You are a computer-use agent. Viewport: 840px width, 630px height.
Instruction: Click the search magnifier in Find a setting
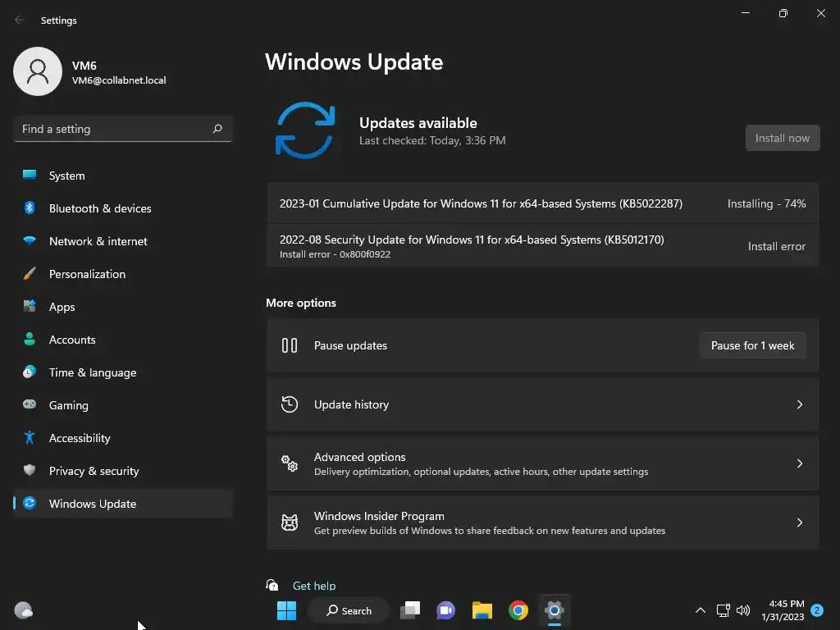(x=217, y=129)
